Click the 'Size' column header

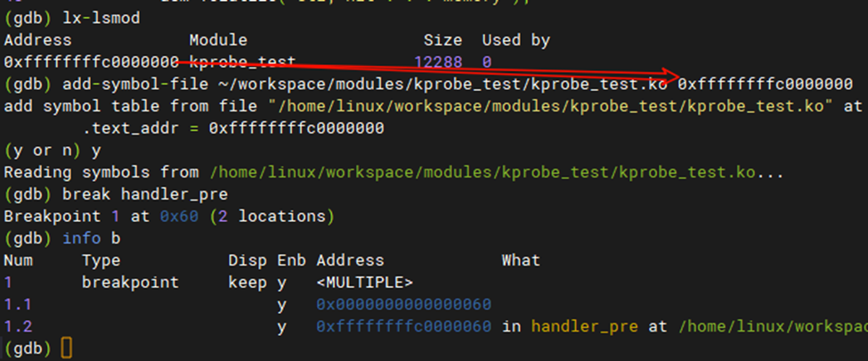pyautogui.click(x=442, y=40)
